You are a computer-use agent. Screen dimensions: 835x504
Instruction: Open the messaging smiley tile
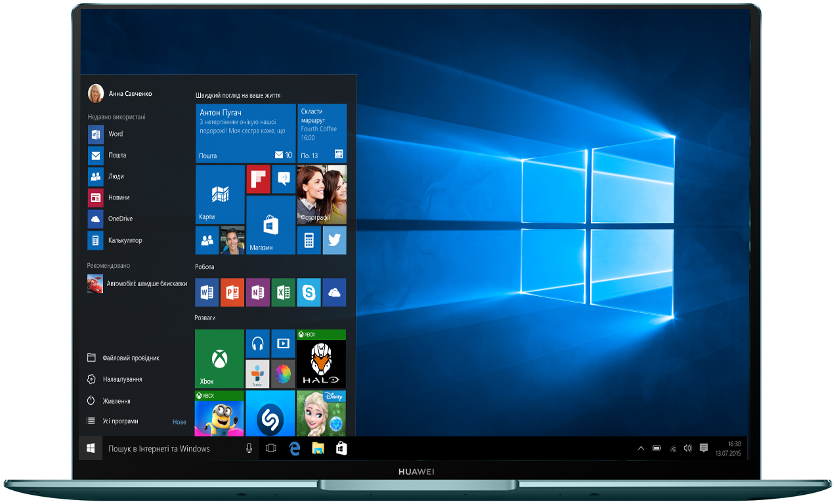coord(283,179)
